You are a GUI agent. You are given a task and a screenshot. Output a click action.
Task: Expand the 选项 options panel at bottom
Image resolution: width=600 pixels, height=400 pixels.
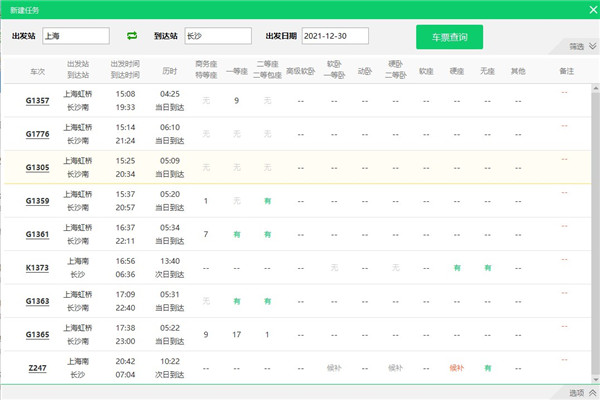point(582,393)
